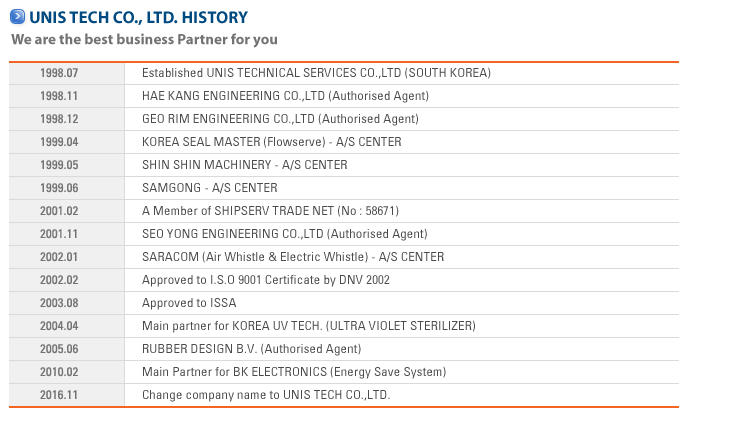Click Established UNIS TECHNICAL SERVICES entry

coord(316,73)
